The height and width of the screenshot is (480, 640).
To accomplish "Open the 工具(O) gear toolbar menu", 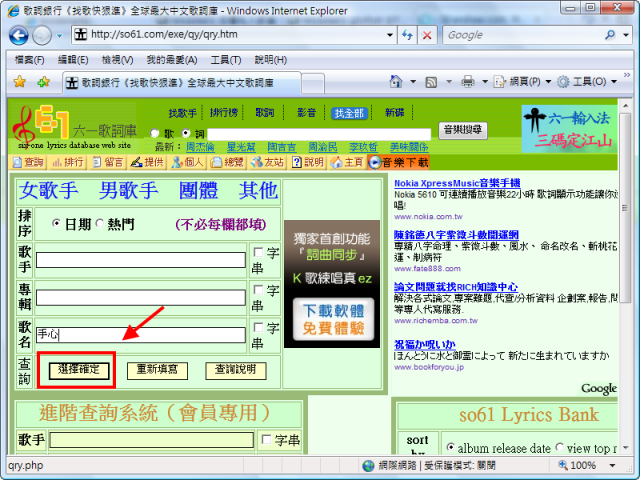I will [x=587, y=82].
